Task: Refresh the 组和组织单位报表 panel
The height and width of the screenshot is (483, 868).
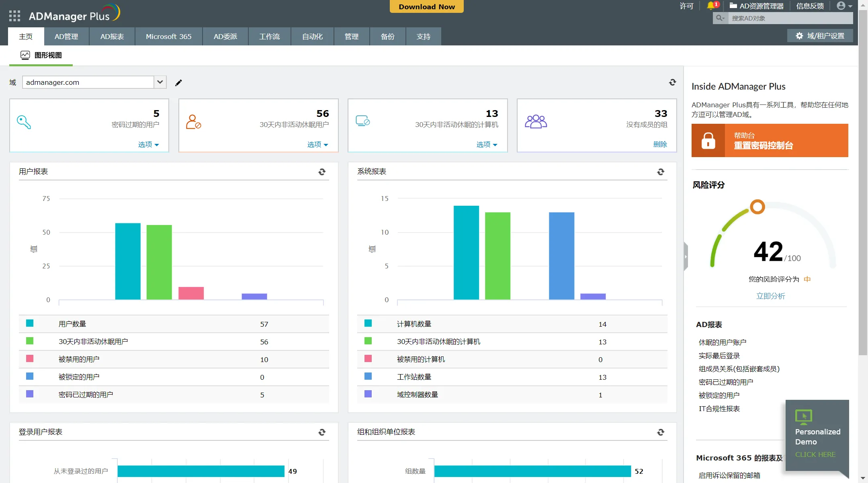Action: tap(661, 432)
